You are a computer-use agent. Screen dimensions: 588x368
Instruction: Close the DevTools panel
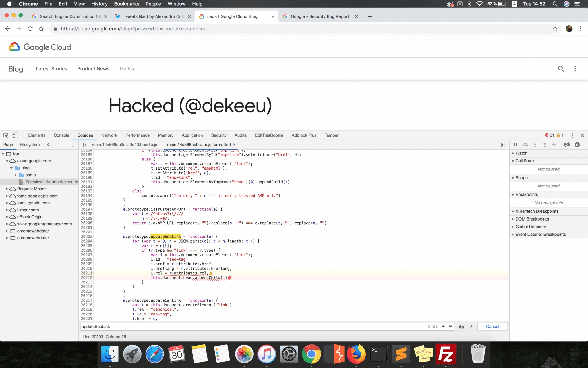coord(582,135)
